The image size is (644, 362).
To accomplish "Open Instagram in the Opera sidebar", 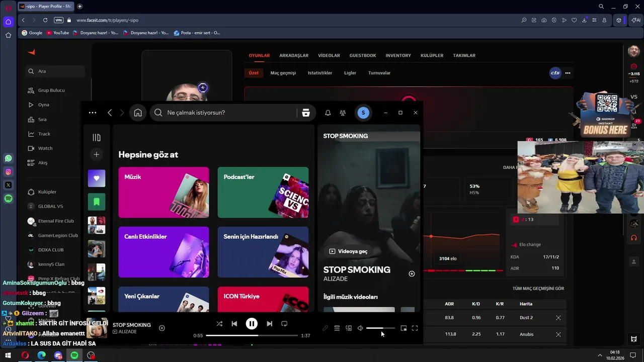I will click(8, 172).
